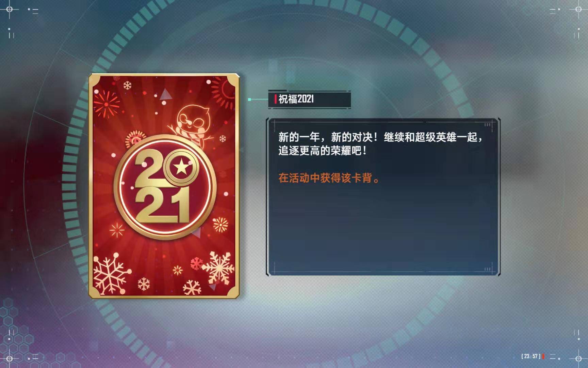The image size is (588, 368).
Task: Click the 23:57 clock display
Action: pyautogui.click(x=531, y=356)
